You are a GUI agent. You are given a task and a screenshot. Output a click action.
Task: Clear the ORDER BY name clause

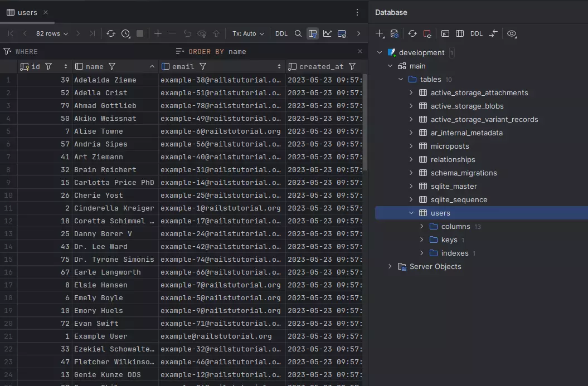pos(359,51)
